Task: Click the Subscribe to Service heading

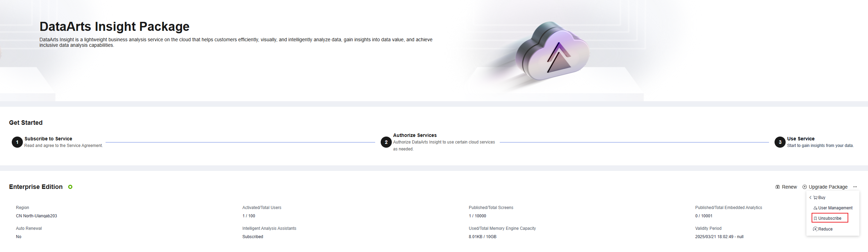Action: pos(48,139)
